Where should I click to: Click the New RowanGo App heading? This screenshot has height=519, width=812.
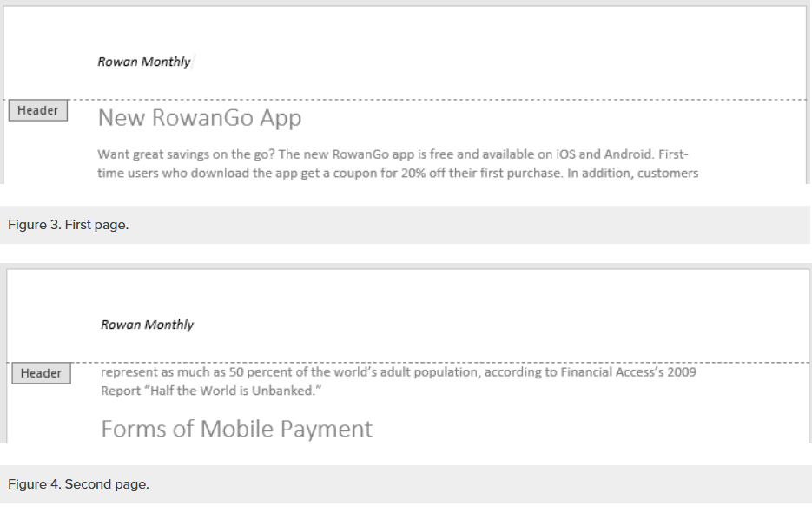[199, 118]
